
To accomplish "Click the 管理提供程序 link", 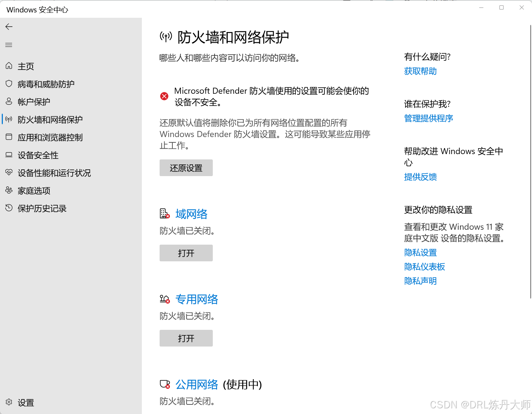I will (428, 118).
